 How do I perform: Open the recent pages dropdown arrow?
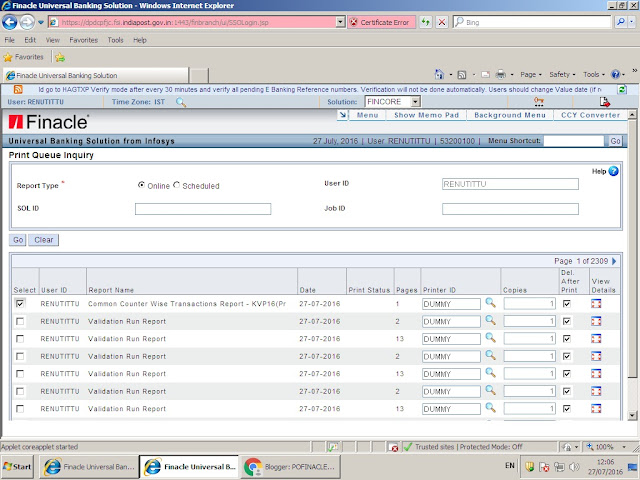pos(41,22)
